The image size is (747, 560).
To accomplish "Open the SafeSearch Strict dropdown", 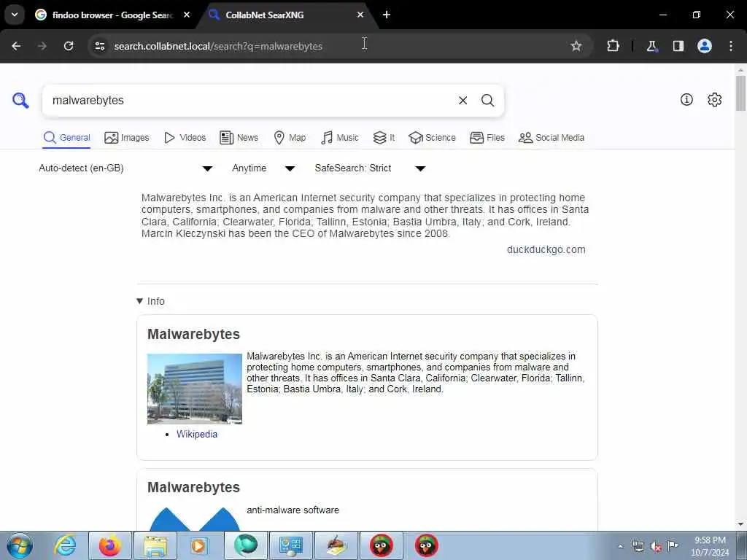I will click(370, 168).
